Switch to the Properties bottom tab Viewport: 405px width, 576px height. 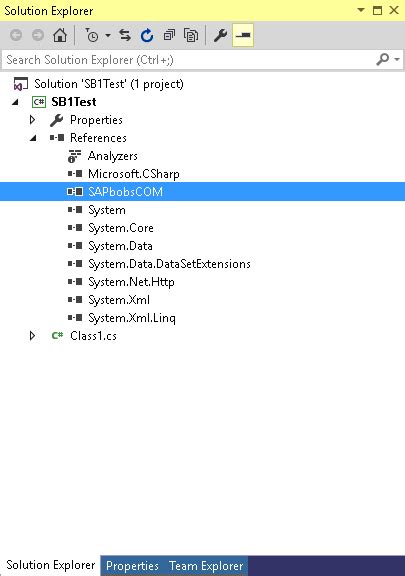coord(132,566)
